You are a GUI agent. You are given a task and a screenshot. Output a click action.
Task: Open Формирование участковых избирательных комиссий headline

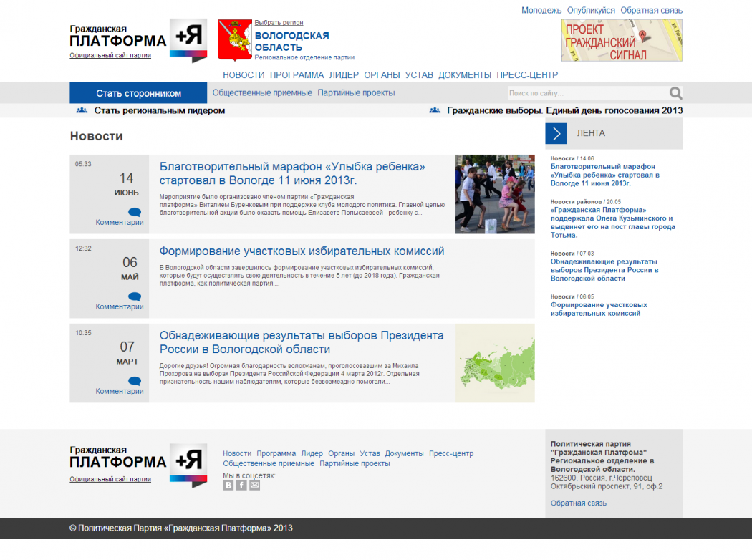[302, 251]
